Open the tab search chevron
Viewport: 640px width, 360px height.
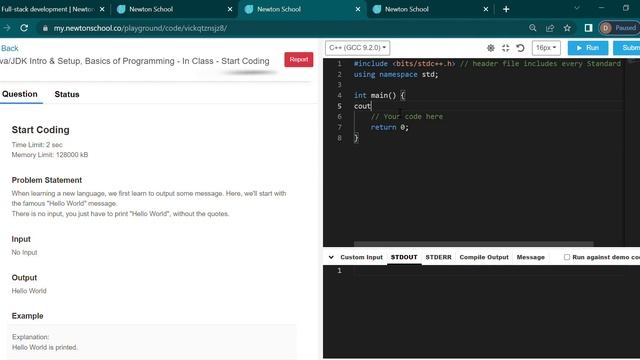(x=577, y=8)
